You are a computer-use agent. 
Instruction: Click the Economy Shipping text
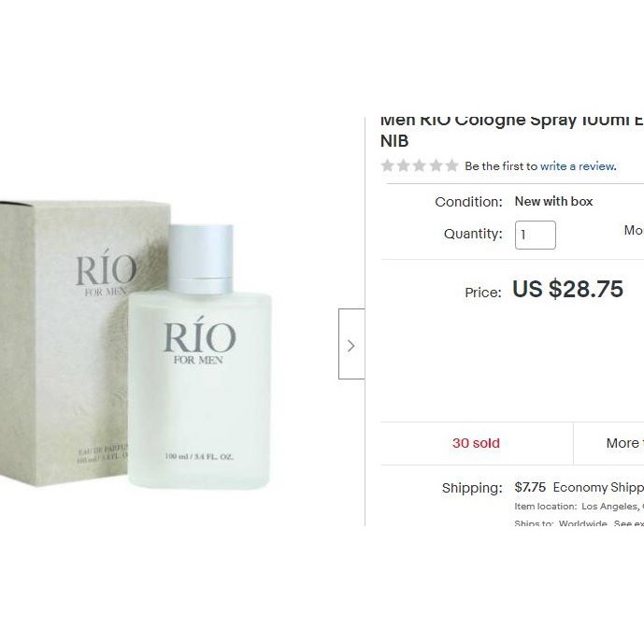[x=598, y=487]
